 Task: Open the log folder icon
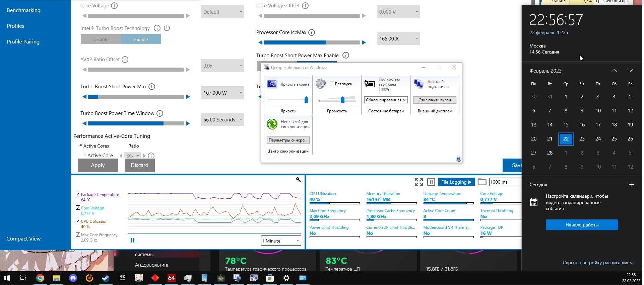pyautogui.click(x=482, y=182)
